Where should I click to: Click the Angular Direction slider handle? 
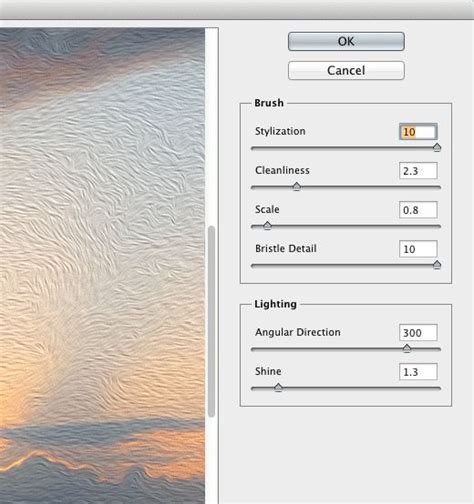click(407, 348)
